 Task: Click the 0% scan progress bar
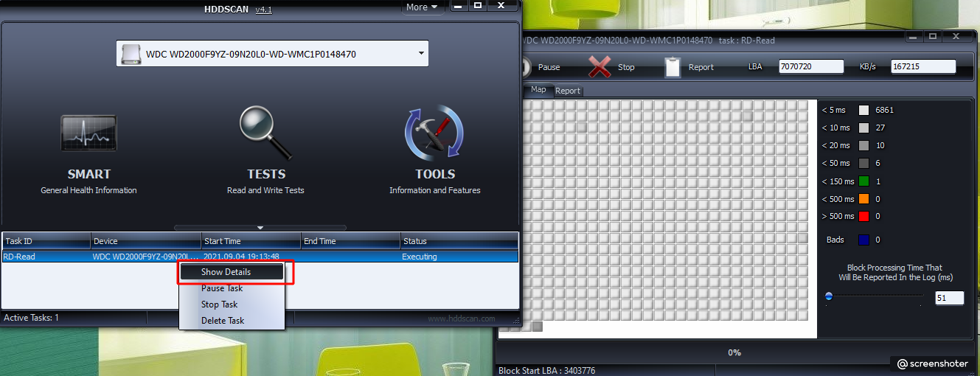click(734, 352)
